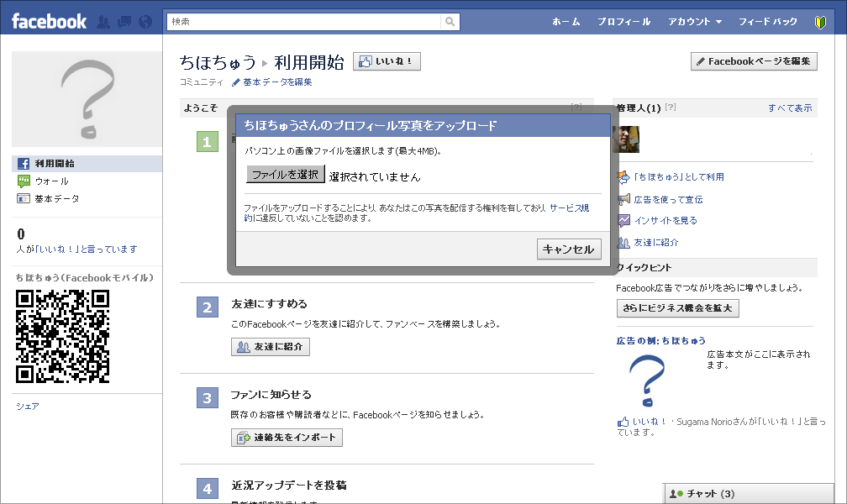Click the 広告の例: ちほちゅう link
Viewport: 847px width, 504px height.
pyautogui.click(x=661, y=341)
